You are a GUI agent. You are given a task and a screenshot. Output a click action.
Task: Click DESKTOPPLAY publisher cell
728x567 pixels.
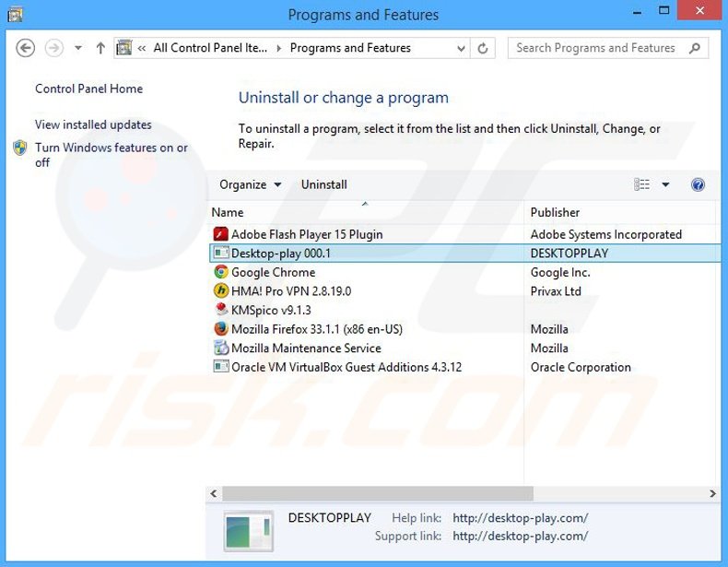point(569,254)
